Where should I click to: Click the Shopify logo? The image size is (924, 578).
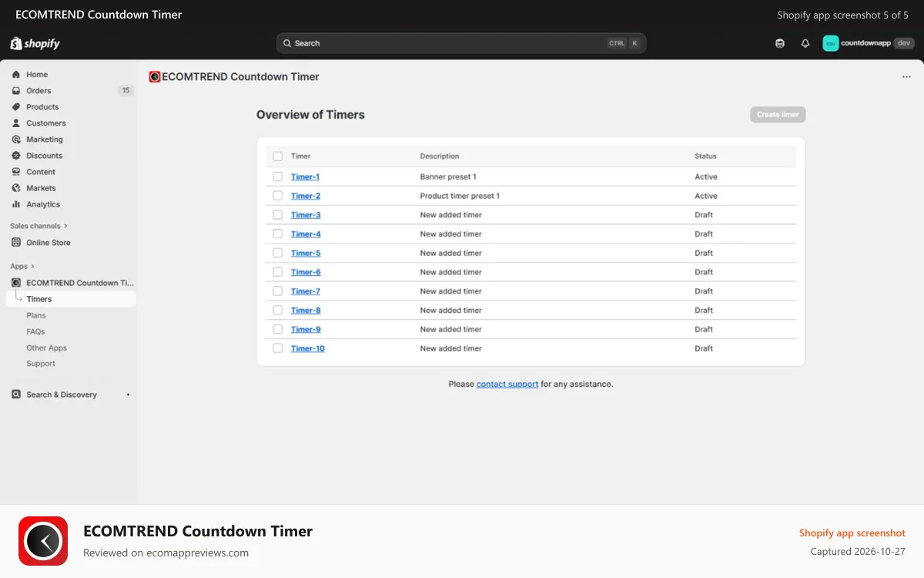click(x=35, y=43)
